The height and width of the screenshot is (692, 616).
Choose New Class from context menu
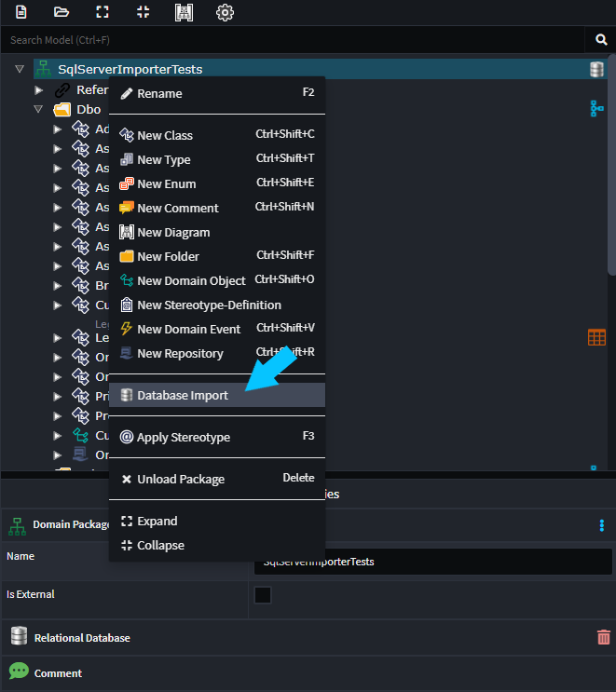pos(217,135)
